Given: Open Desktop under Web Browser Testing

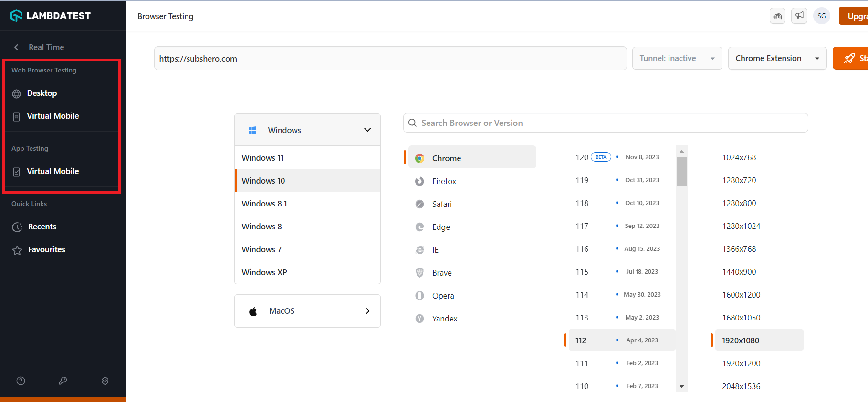Looking at the screenshot, I should coord(42,93).
